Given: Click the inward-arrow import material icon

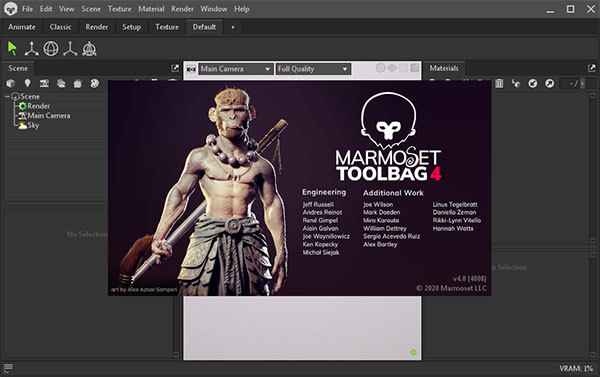Looking at the screenshot, I should (533, 83).
